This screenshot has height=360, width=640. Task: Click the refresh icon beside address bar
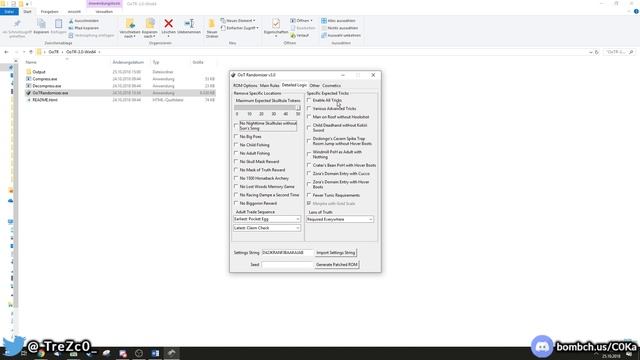597,52
